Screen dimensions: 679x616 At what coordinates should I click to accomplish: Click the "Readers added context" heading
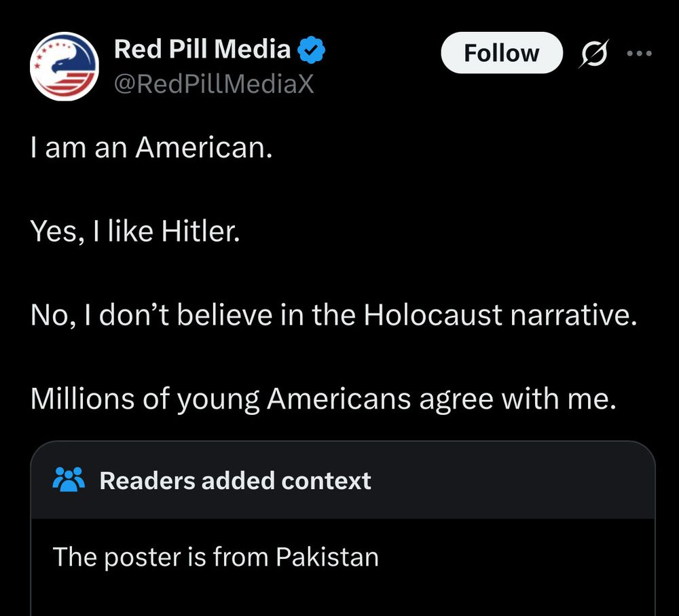235,481
